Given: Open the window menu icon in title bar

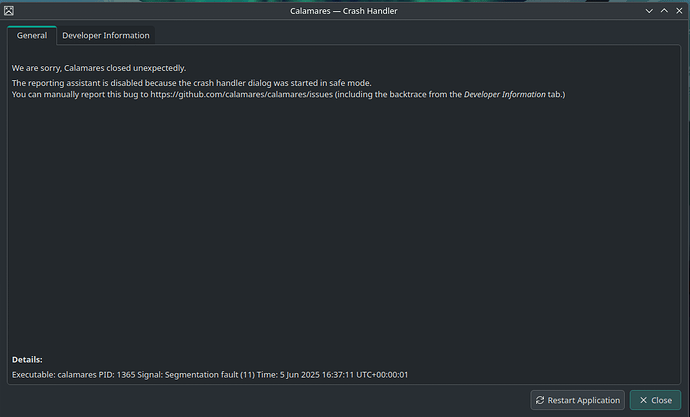Looking at the screenshot, I should 9,11.
